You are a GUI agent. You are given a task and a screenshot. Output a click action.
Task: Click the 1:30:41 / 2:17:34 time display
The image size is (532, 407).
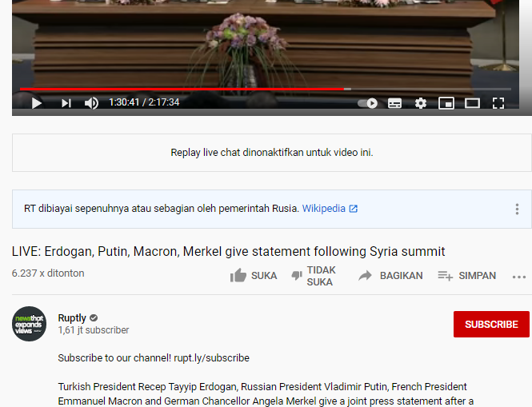click(144, 102)
